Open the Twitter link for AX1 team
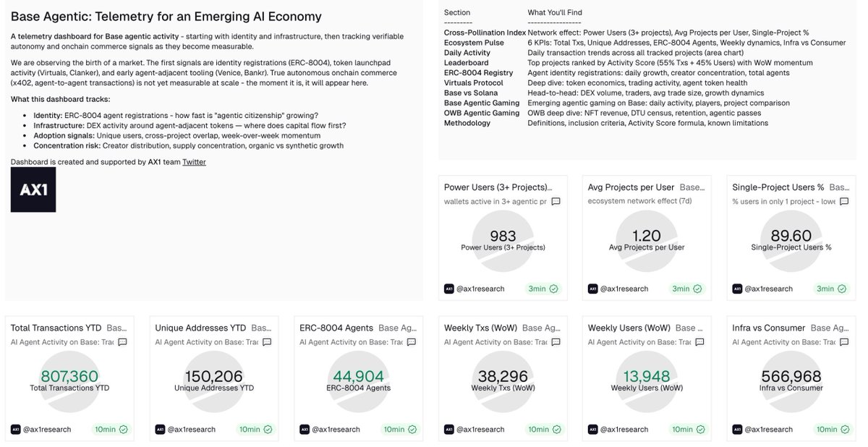This screenshot has width=868, height=447. pos(194,162)
